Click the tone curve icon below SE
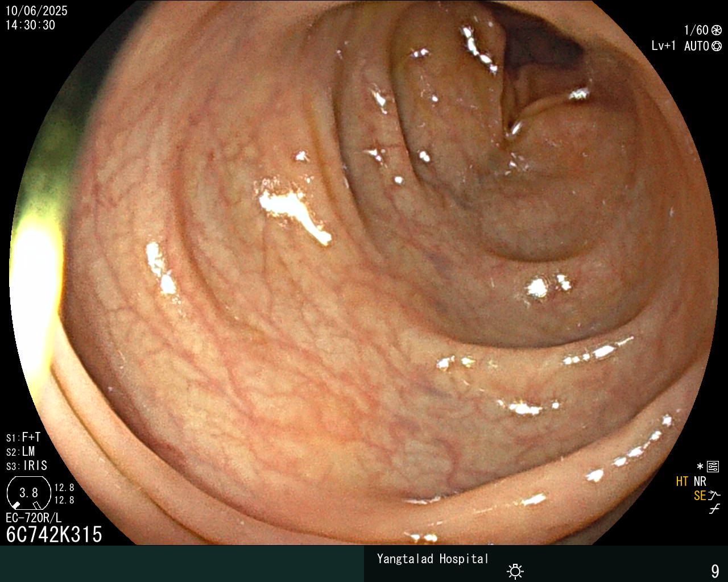This screenshot has height=582, width=728. point(714,509)
